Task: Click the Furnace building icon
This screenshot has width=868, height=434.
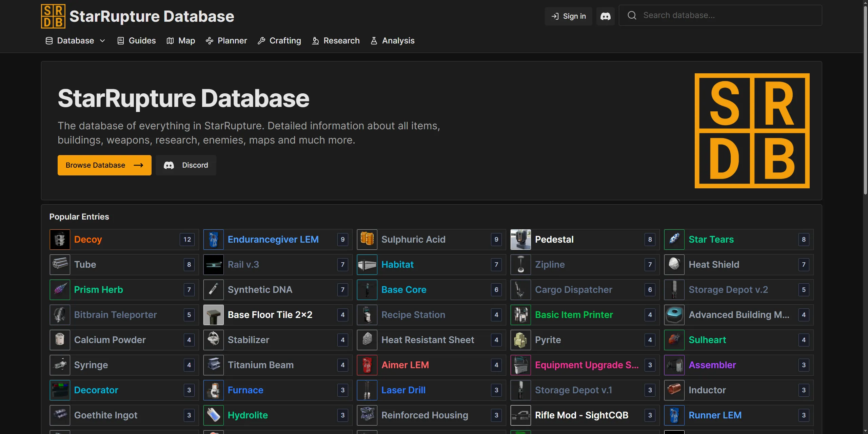Action: (214, 390)
